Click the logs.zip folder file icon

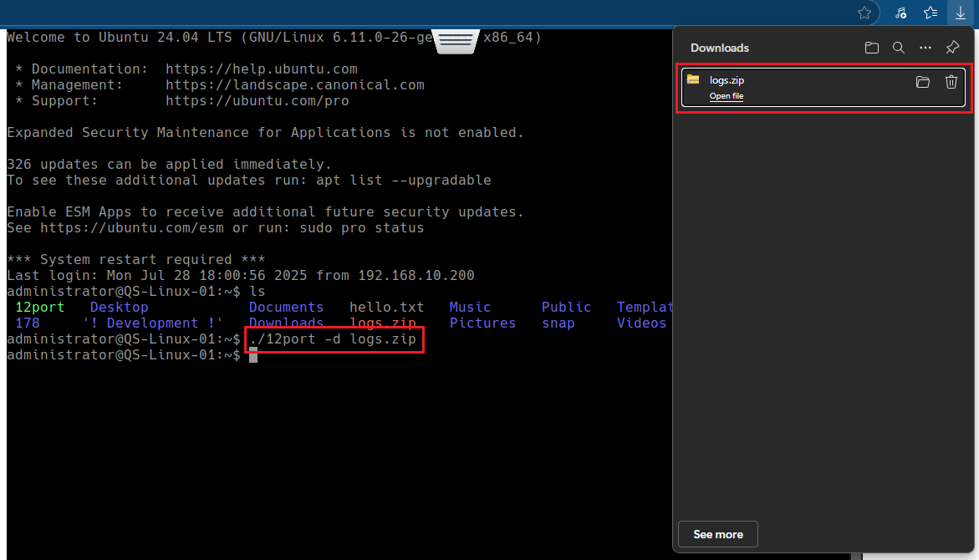coord(693,80)
